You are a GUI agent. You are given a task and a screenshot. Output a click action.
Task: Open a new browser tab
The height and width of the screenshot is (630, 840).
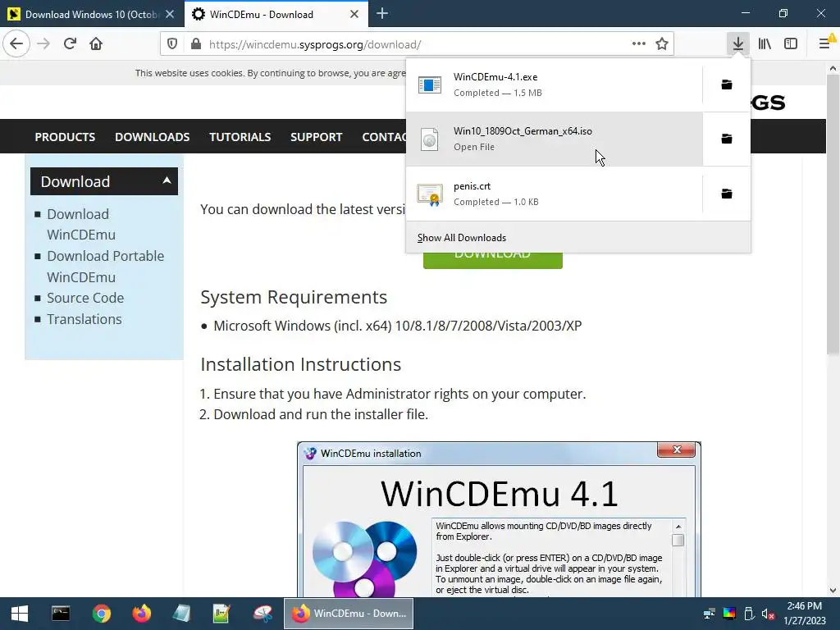(382, 14)
